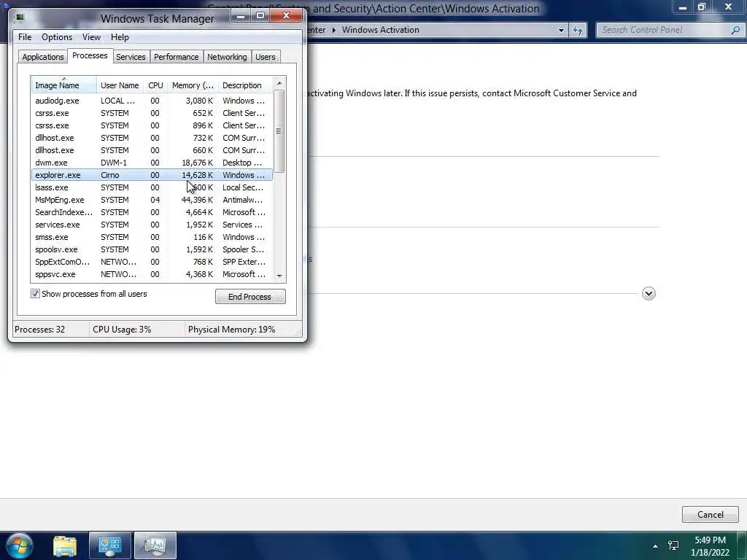
Task: Switch to the Applications tab
Action: (x=43, y=57)
